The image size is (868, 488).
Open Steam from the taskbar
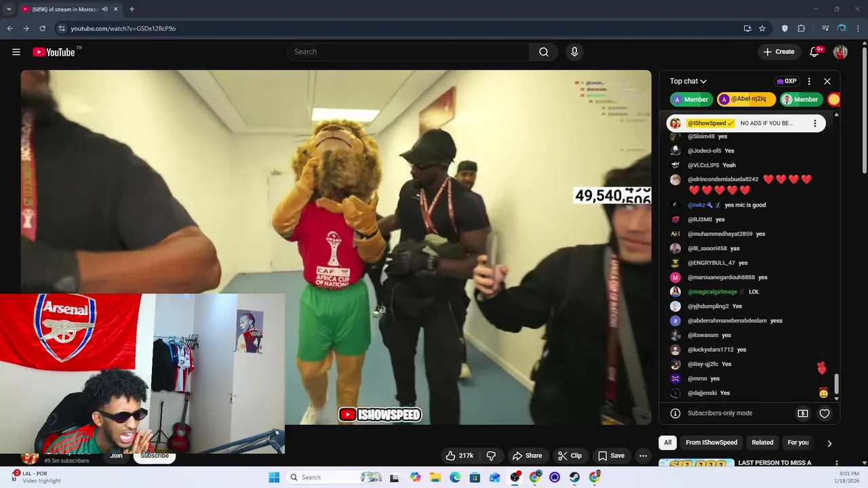point(574,477)
